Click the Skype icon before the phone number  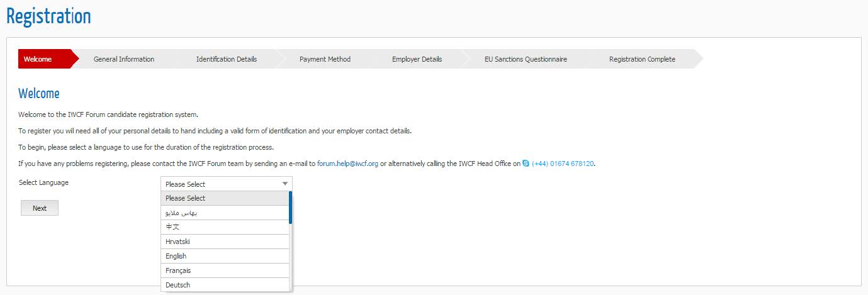point(526,164)
